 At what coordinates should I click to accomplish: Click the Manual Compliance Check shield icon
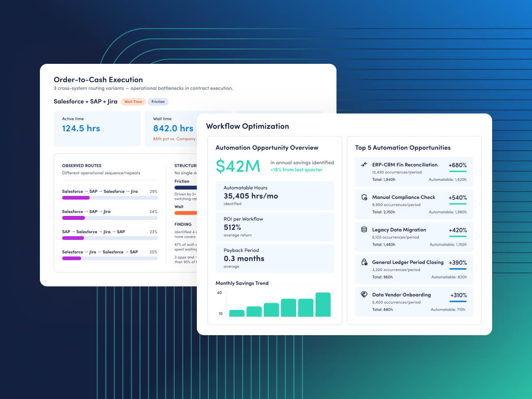(x=364, y=197)
